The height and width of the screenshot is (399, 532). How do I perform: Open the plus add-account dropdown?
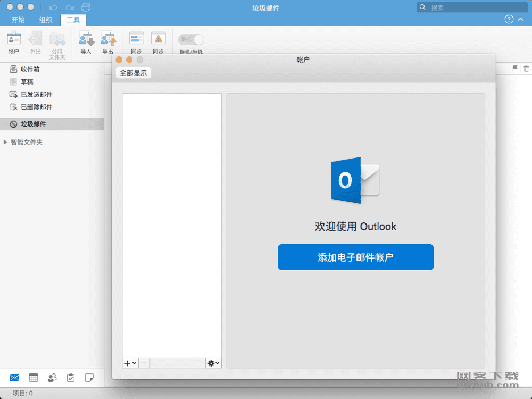130,363
